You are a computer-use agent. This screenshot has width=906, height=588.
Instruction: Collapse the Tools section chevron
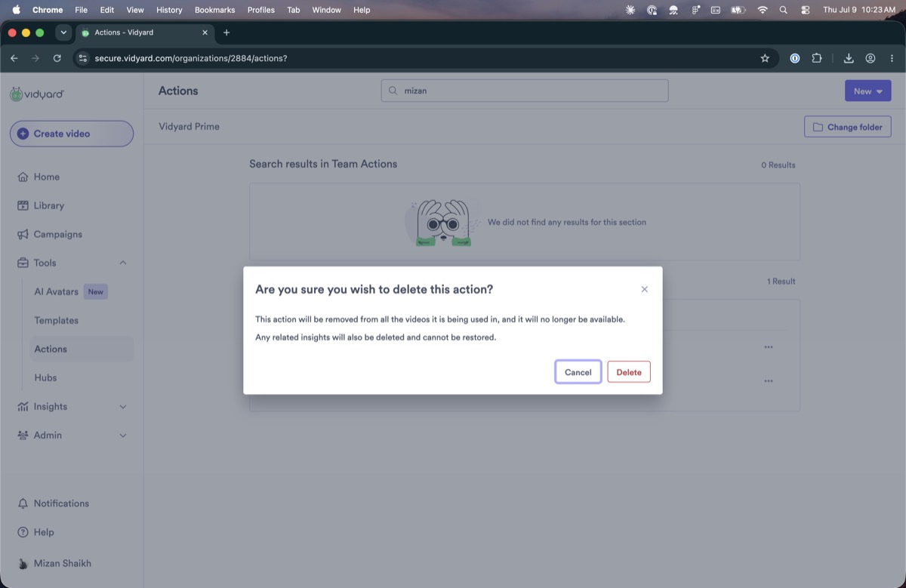pyautogui.click(x=123, y=263)
